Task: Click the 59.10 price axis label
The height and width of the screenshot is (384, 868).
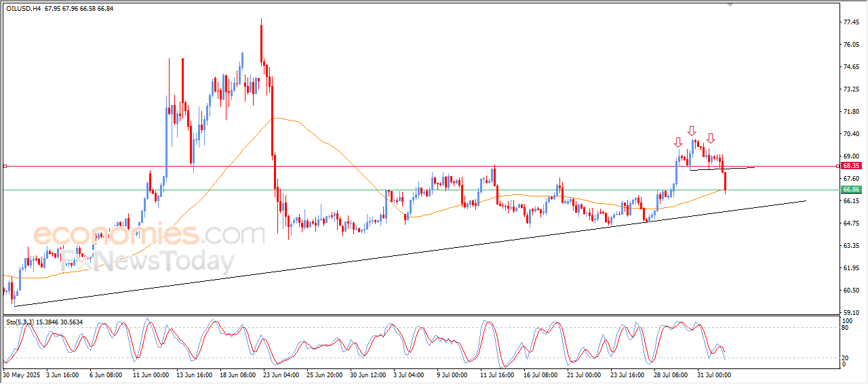Action: click(x=852, y=313)
